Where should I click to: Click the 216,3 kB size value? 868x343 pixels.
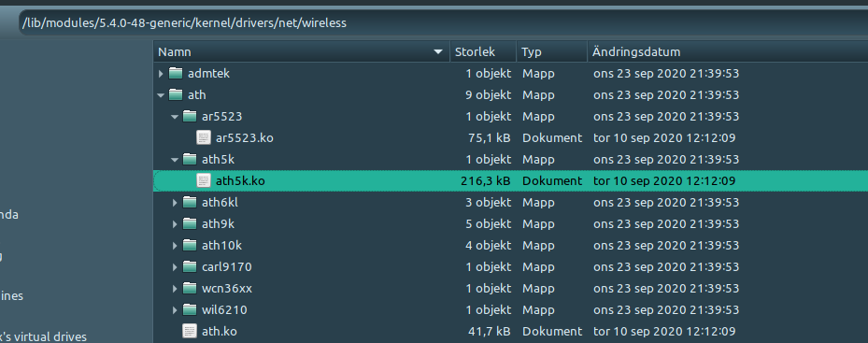click(x=485, y=180)
